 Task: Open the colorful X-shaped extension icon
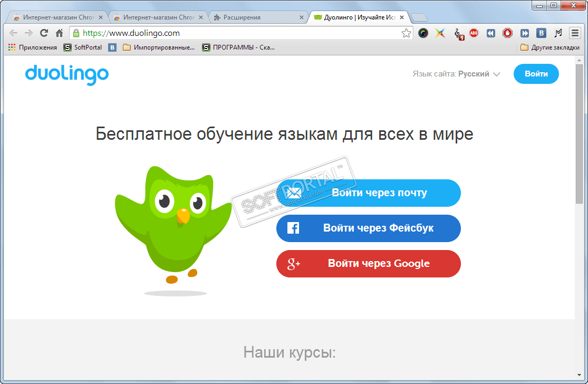[440, 33]
